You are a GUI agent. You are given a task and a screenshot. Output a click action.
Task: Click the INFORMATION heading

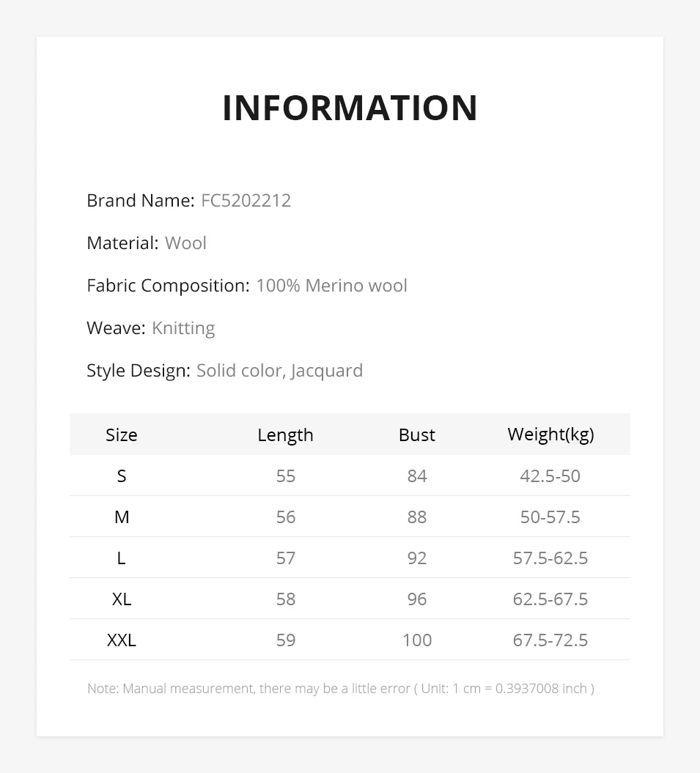350,108
